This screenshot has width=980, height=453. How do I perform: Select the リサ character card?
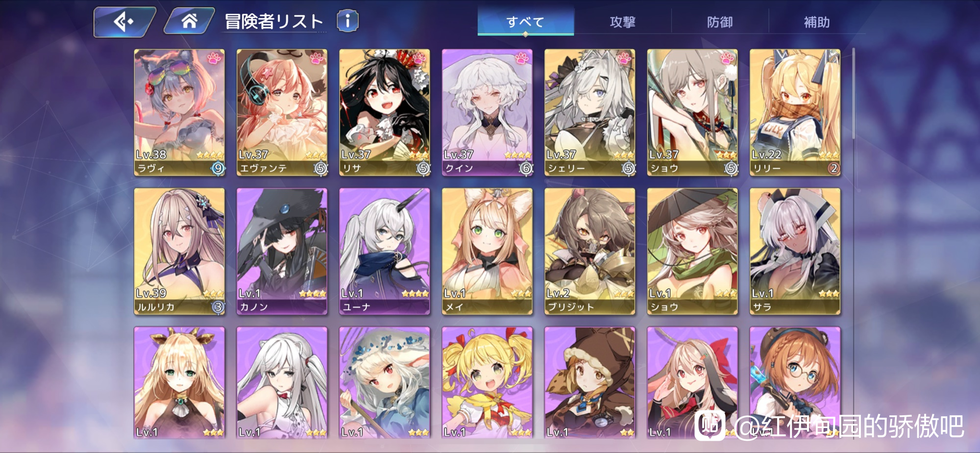[385, 112]
